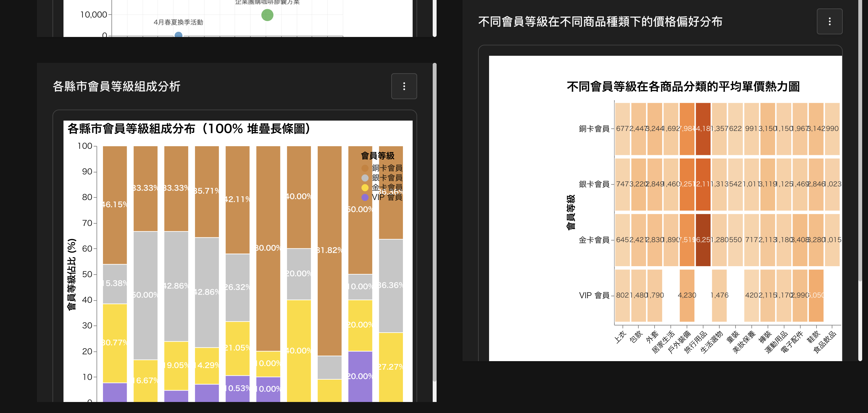Click the 27.27% gold bar segment

tap(391, 367)
